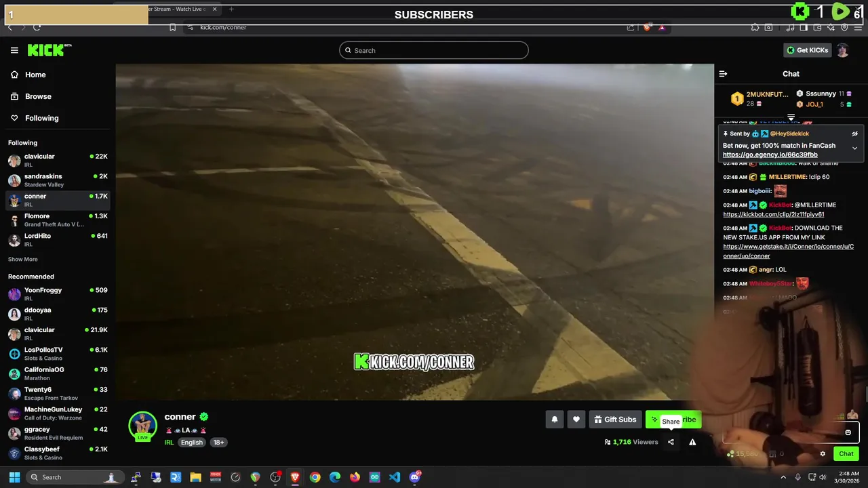The height and width of the screenshot is (488, 868).
Task: Open recommended LosPollosTV channel
Action: [58, 354]
